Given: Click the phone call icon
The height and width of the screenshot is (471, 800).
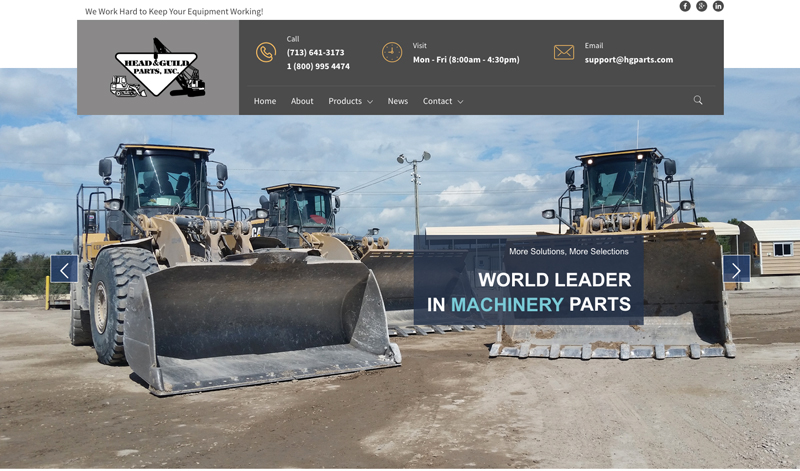Looking at the screenshot, I should pos(265,53).
